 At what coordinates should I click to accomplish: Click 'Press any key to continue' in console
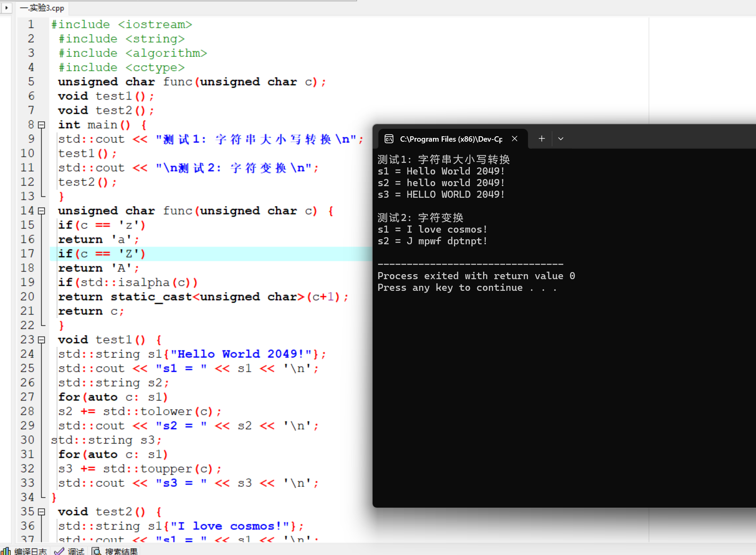pyautogui.click(x=450, y=287)
